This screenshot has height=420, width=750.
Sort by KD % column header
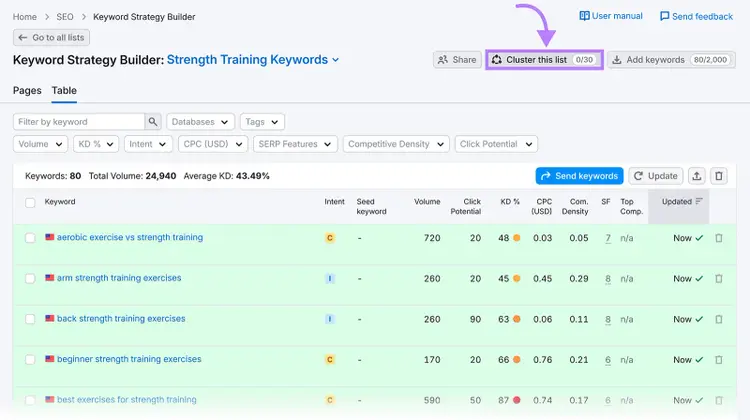(x=510, y=202)
